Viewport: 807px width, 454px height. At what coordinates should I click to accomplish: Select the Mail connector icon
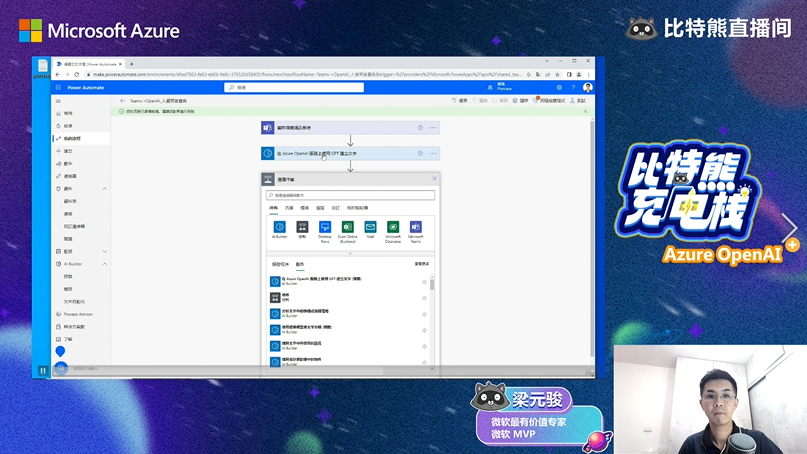click(x=370, y=227)
